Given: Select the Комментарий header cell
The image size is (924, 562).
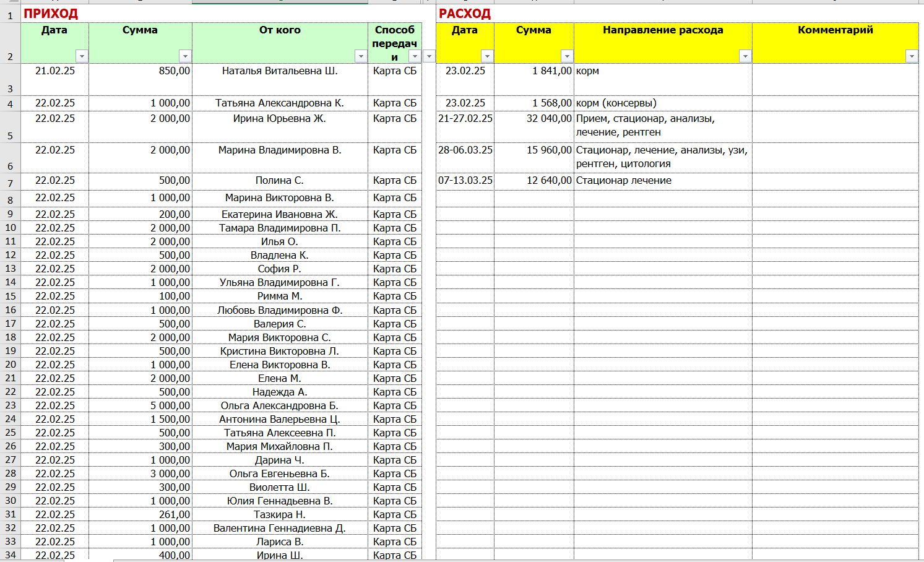Looking at the screenshot, I should (x=835, y=43).
